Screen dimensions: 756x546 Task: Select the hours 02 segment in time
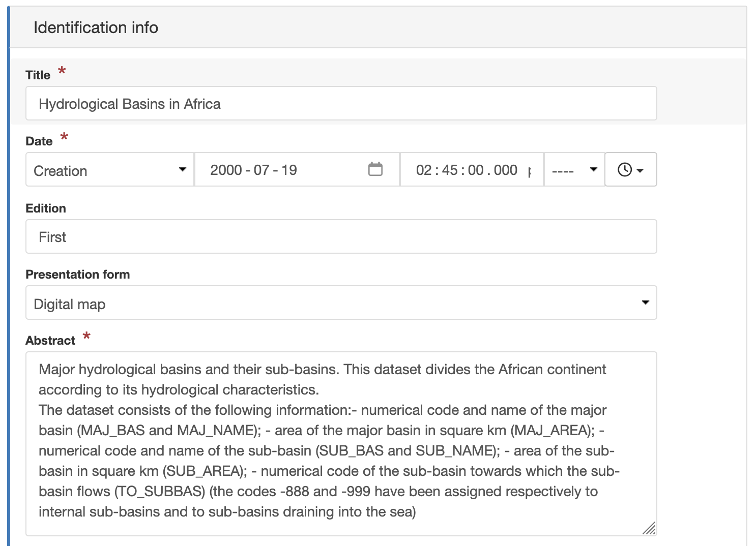[424, 170]
